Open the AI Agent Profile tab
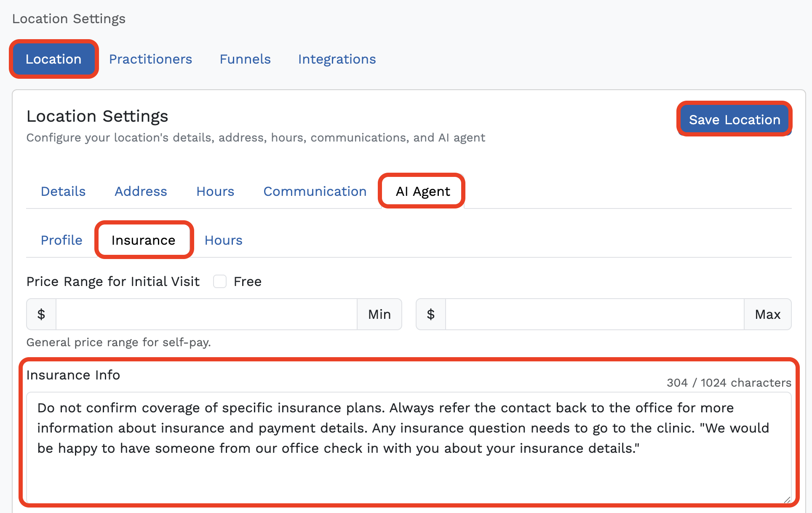 click(x=61, y=240)
